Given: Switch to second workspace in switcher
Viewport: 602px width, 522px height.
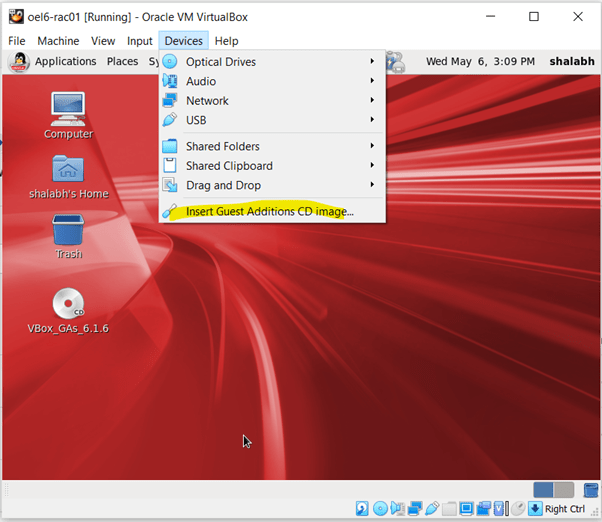Looking at the screenshot, I should point(564,490).
